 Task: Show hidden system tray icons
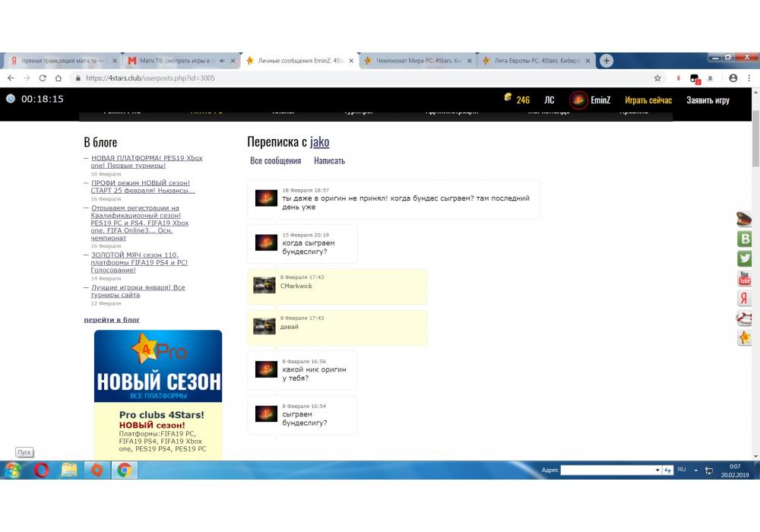695,470
